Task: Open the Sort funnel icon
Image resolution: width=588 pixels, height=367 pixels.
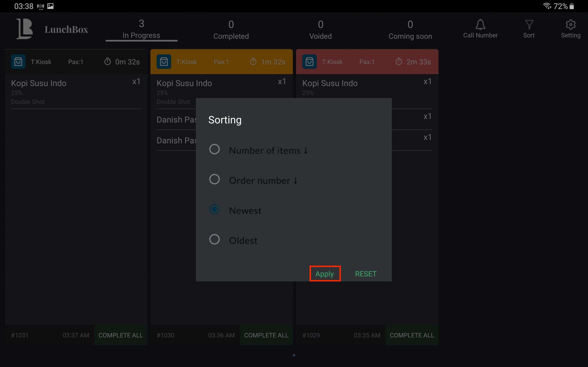Action: tap(529, 25)
